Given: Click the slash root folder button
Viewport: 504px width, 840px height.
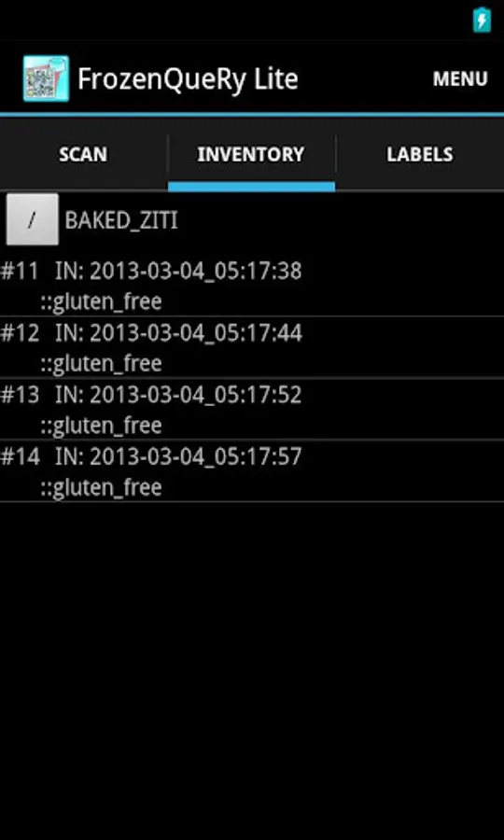Looking at the screenshot, I should [x=32, y=219].
